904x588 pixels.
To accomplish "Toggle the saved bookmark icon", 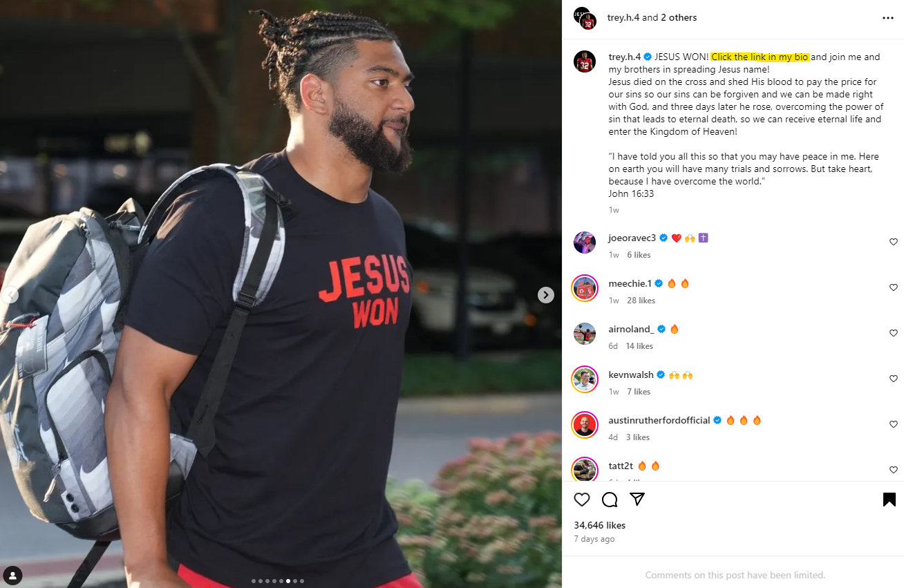I will (x=889, y=500).
